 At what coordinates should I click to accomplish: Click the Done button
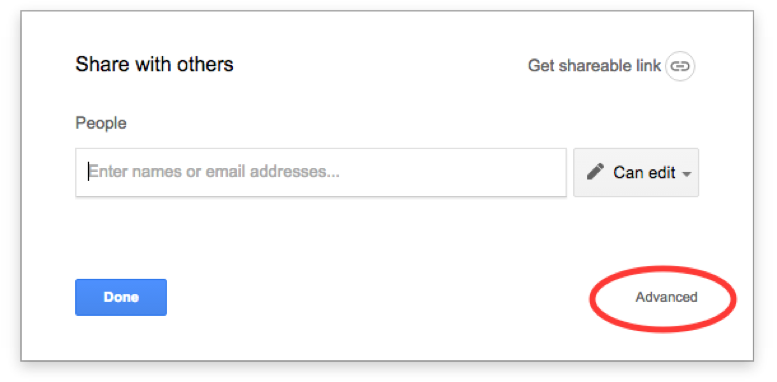coord(121,297)
